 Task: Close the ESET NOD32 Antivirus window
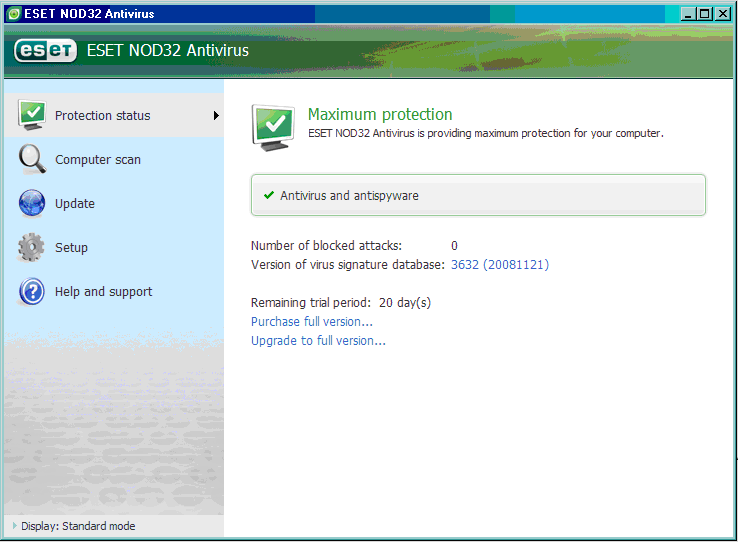coord(722,14)
